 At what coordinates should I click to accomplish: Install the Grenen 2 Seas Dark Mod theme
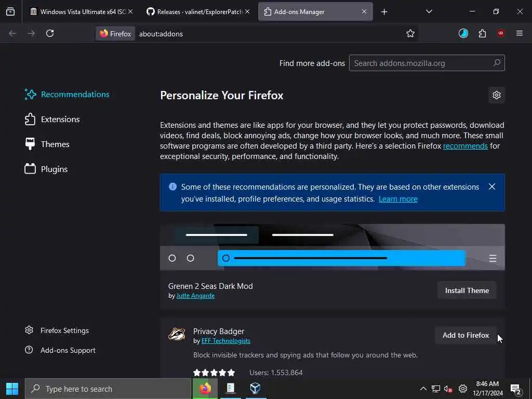[467, 290]
